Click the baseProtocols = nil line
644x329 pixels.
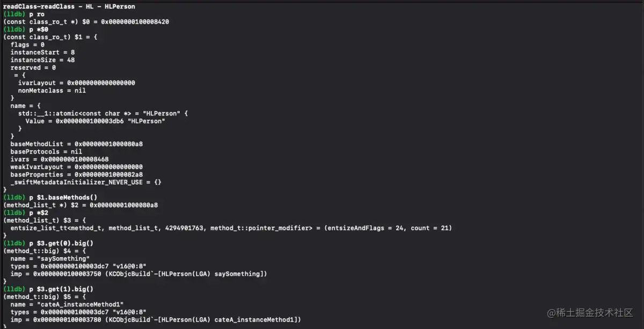coord(46,152)
